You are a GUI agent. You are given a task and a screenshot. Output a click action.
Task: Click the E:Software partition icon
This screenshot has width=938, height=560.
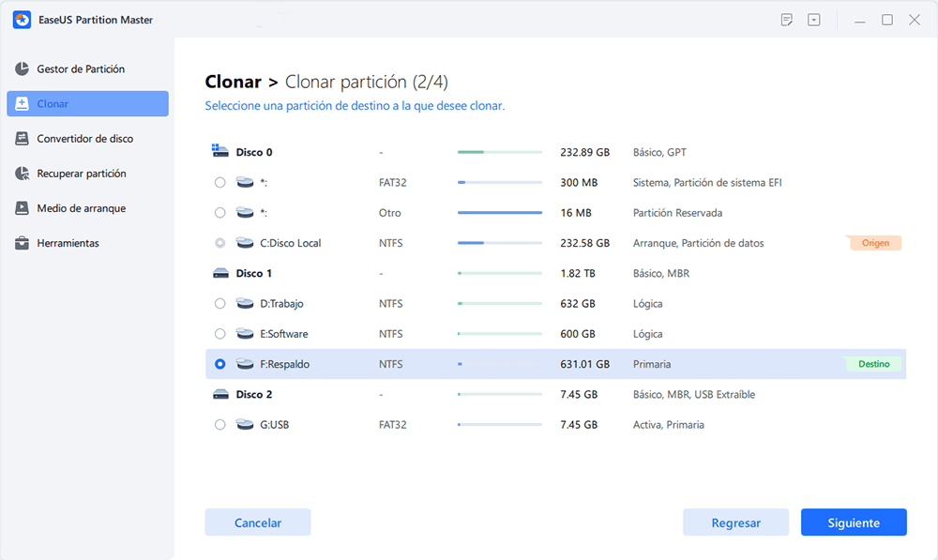pos(245,333)
